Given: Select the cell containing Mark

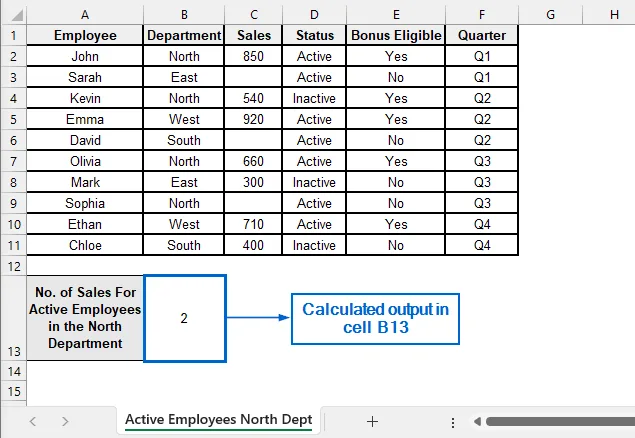Looking at the screenshot, I should [x=85, y=183].
